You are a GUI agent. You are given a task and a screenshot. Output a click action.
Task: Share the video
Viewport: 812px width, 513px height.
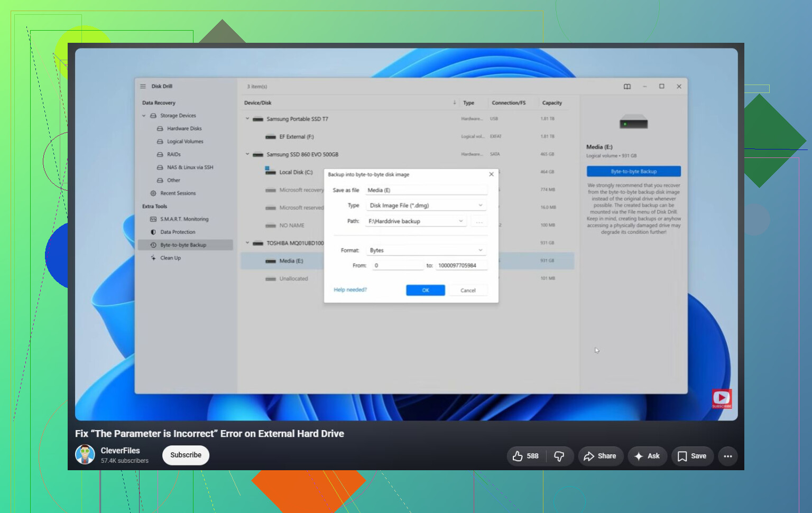[x=601, y=456]
